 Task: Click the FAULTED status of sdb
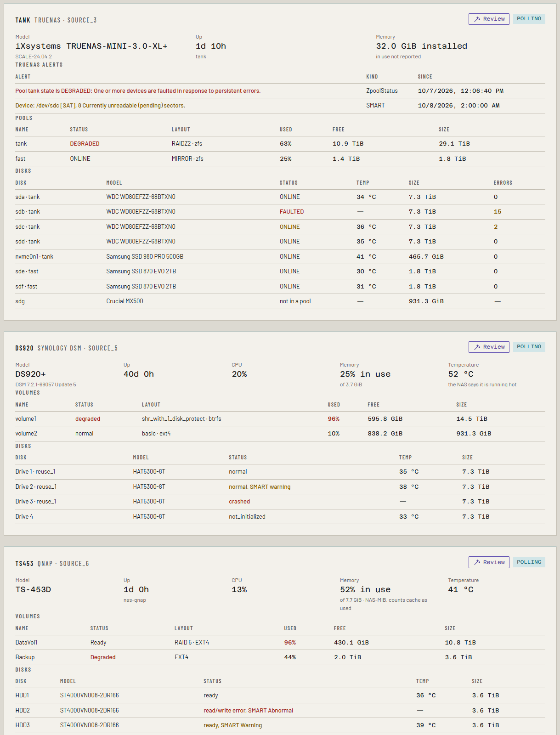pyautogui.click(x=292, y=212)
